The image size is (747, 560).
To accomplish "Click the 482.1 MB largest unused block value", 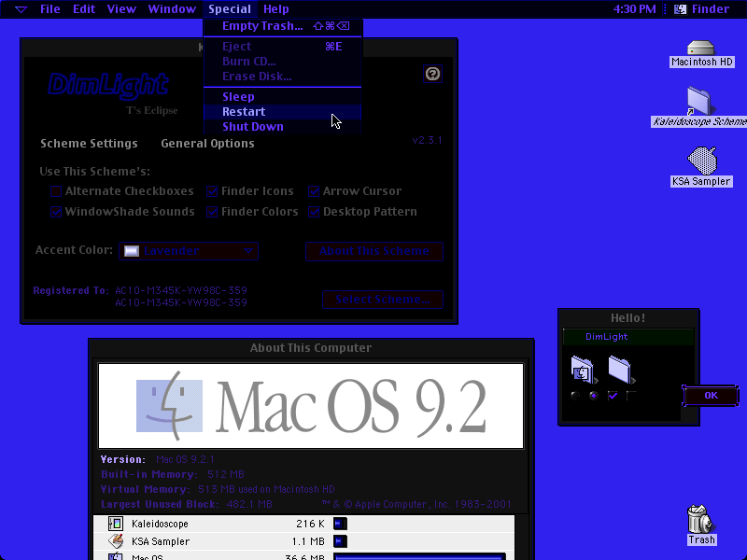I will tap(249, 504).
